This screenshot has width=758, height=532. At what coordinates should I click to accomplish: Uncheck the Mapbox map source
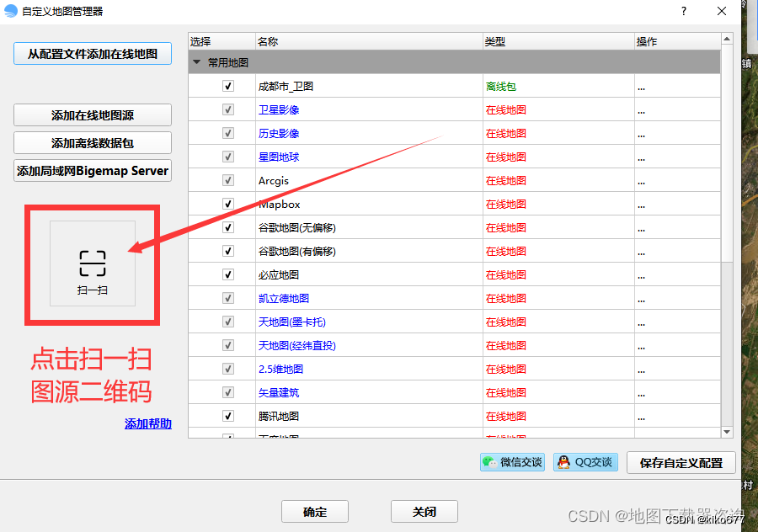click(228, 204)
